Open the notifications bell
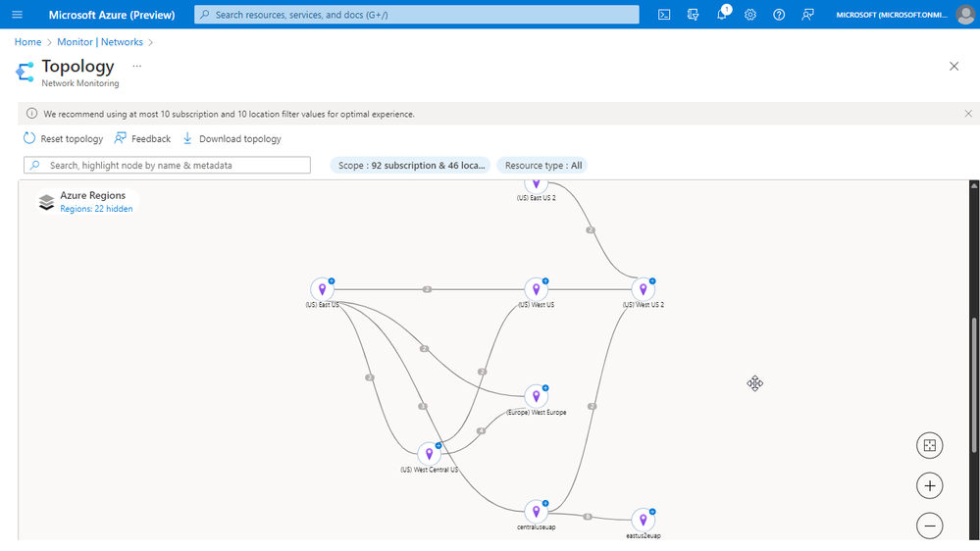The width and height of the screenshot is (980, 551). [722, 15]
